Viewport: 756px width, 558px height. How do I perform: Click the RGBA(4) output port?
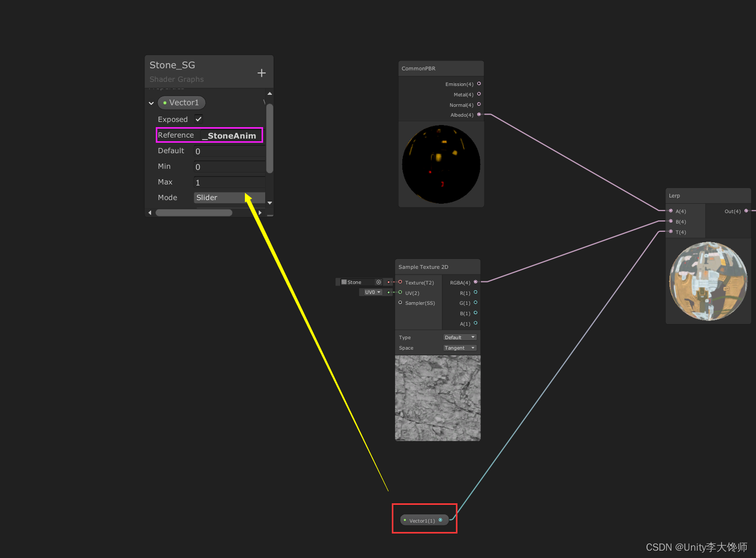click(x=475, y=282)
